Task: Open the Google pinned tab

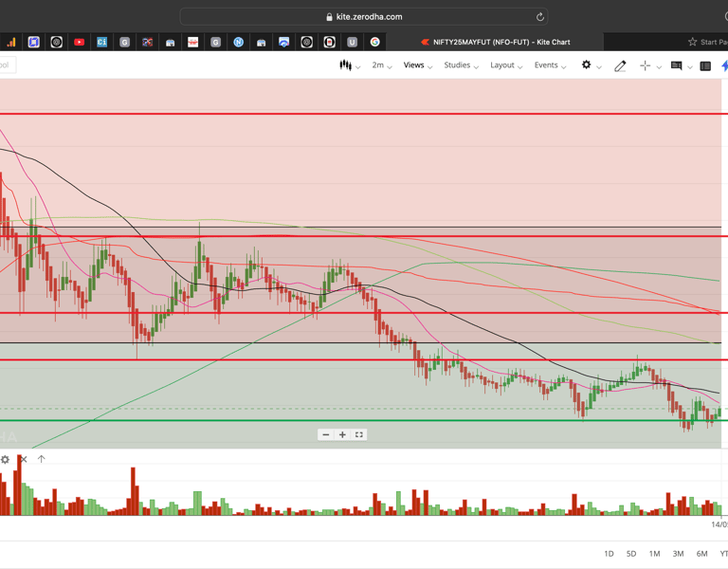Action: tap(374, 43)
